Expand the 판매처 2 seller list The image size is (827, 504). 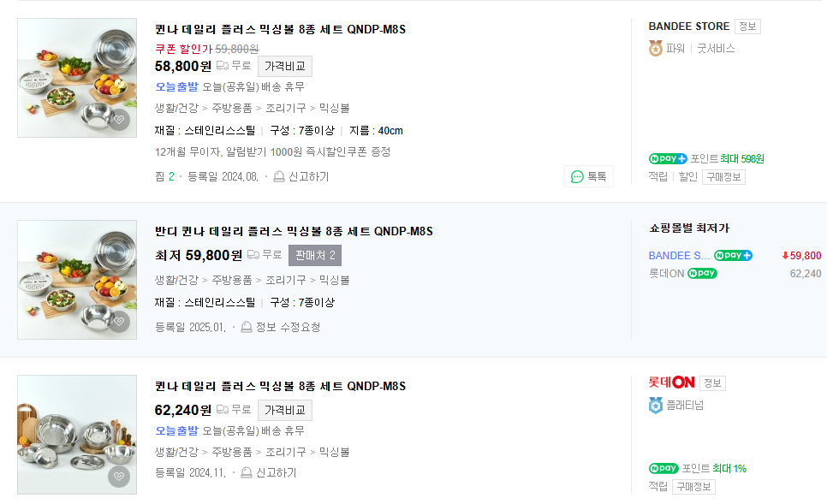pos(315,255)
